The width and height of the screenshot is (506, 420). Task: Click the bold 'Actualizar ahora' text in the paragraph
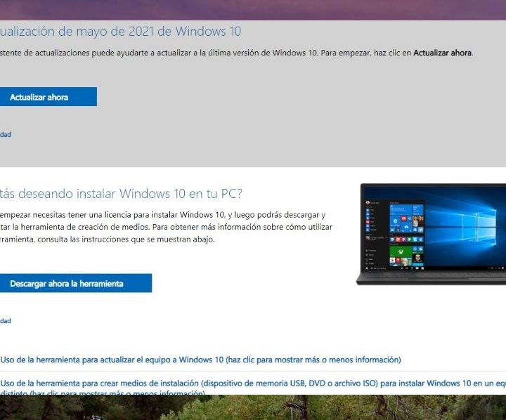point(443,53)
